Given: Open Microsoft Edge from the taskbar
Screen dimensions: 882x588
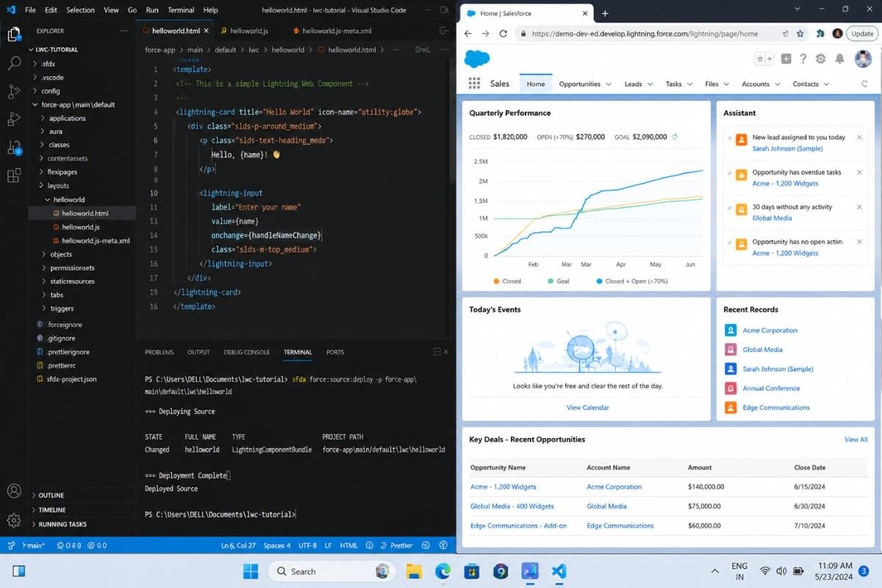Looking at the screenshot, I should (442, 571).
